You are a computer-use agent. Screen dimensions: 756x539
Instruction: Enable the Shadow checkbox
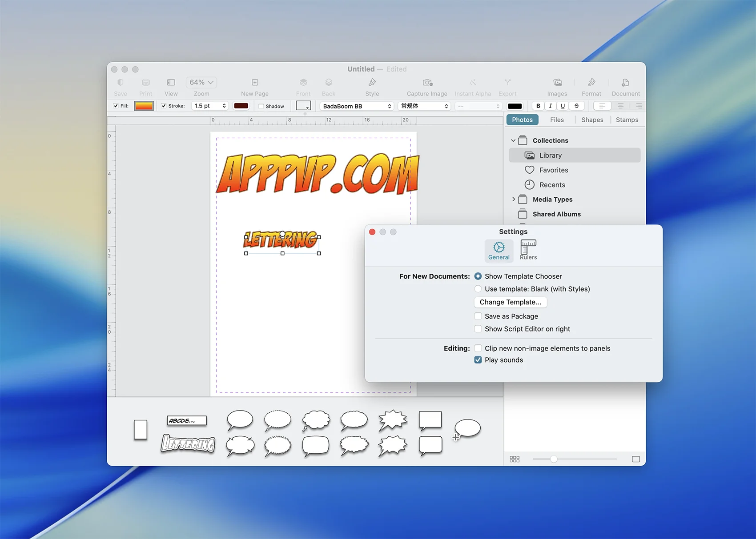coord(261,106)
